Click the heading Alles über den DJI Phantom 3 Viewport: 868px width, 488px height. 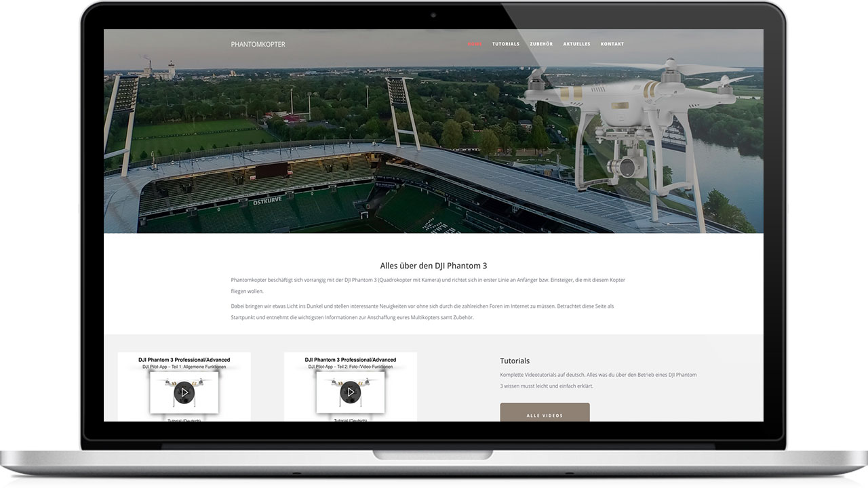pos(433,265)
